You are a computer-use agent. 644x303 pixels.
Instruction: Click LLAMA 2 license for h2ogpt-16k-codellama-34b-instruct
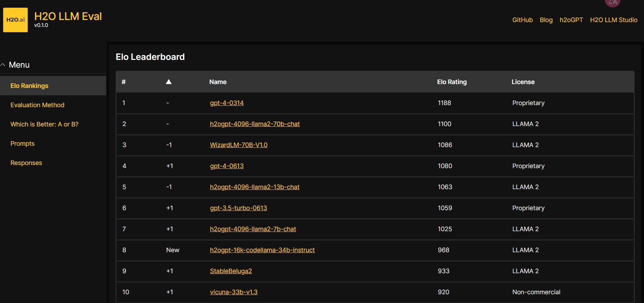(526, 250)
